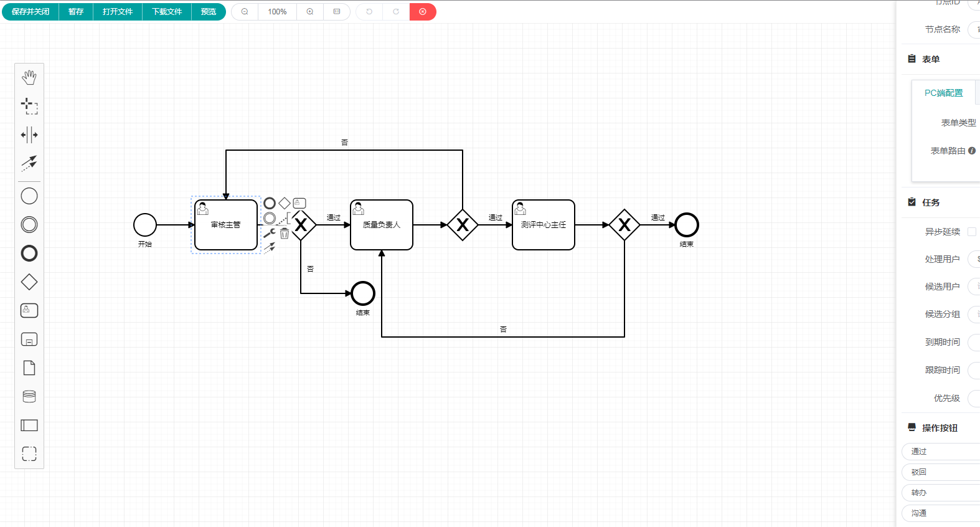Viewport: 980px width, 527px height.
Task: Zoom in the diagram canvas
Action: [310, 12]
